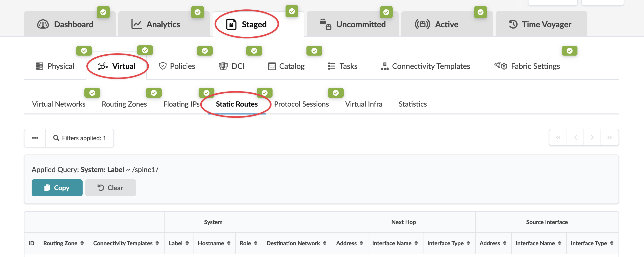Viewport: 644px width, 257px height.
Task: Sort by Destination Network column
Action: (325, 243)
